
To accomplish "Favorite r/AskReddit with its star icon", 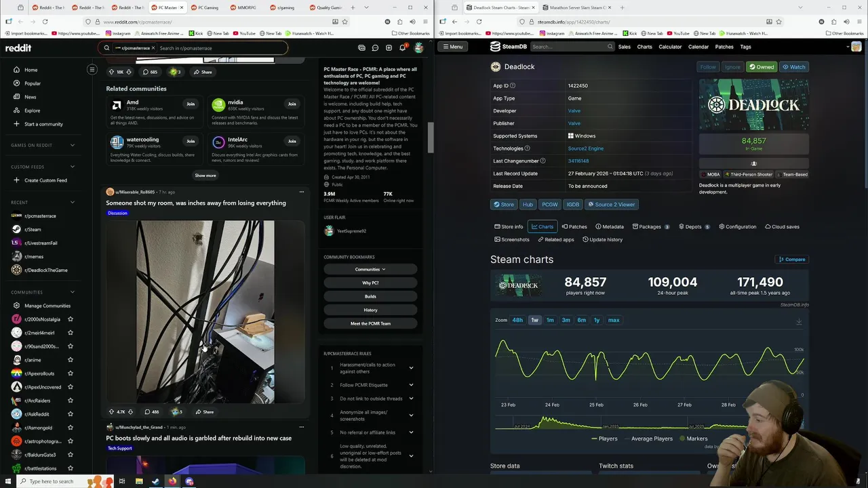I will tap(71, 414).
